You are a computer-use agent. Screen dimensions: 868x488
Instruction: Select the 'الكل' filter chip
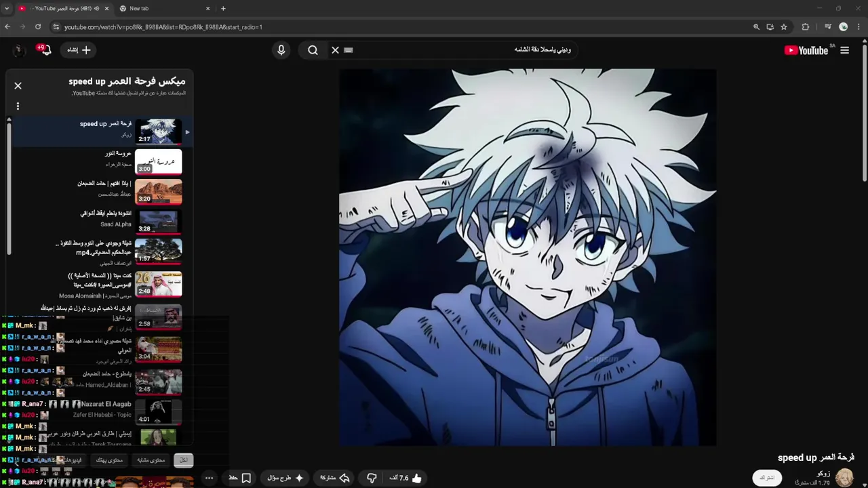click(x=184, y=460)
